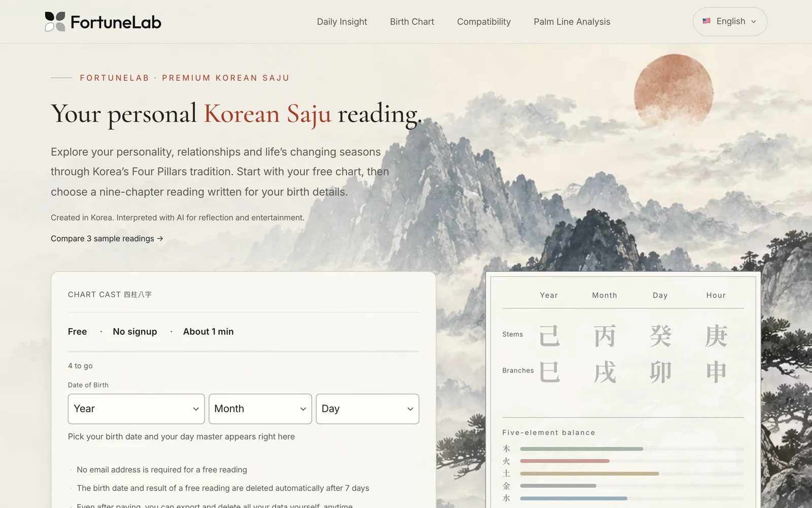Screen dimensions: 812x508
Task: Click the Hour stem character 庚
Action: pos(716,336)
